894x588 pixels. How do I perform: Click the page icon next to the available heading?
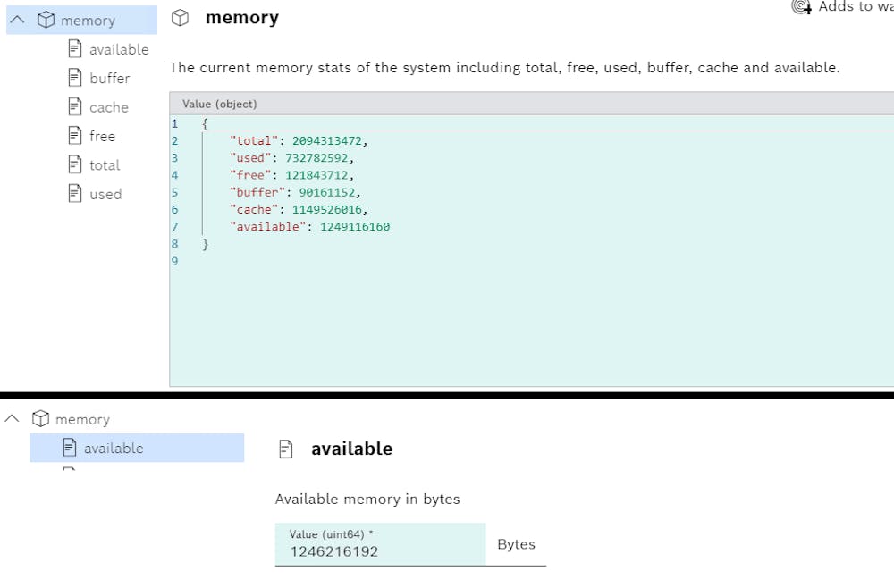tap(286, 449)
